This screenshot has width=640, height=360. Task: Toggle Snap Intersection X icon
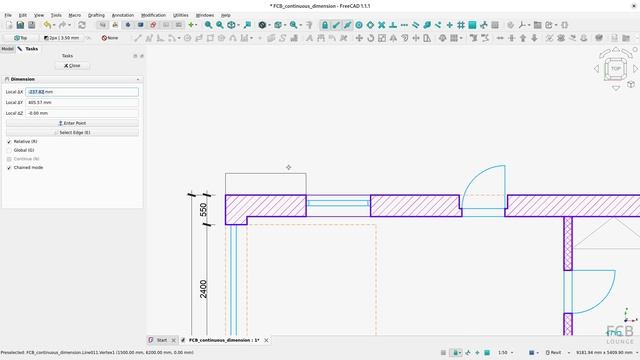coord(382,25)
